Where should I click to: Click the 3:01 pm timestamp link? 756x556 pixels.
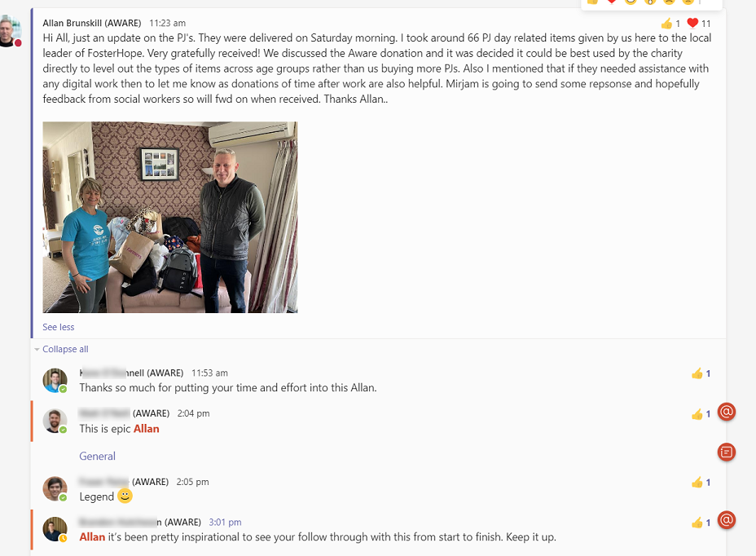(225, 523)
